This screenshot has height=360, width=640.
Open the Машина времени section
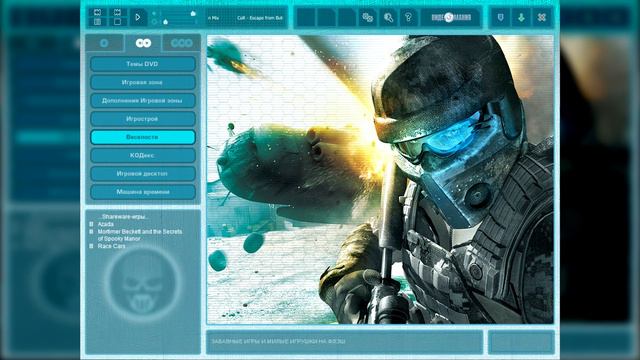142,192
